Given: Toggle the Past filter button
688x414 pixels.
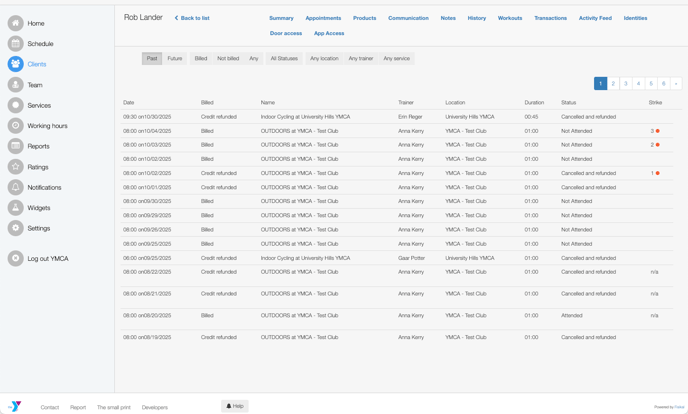Looking at the screenshot, I should 152,59.
